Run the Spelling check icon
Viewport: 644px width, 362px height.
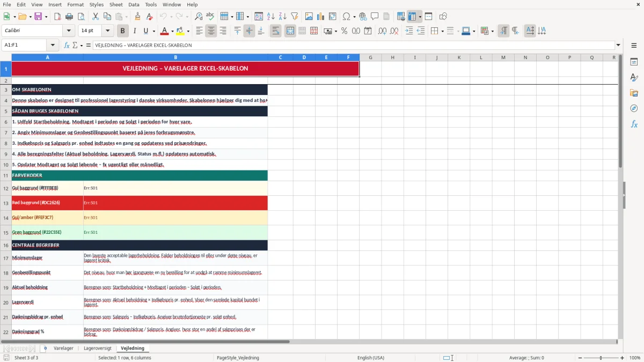tap(210, 17)
